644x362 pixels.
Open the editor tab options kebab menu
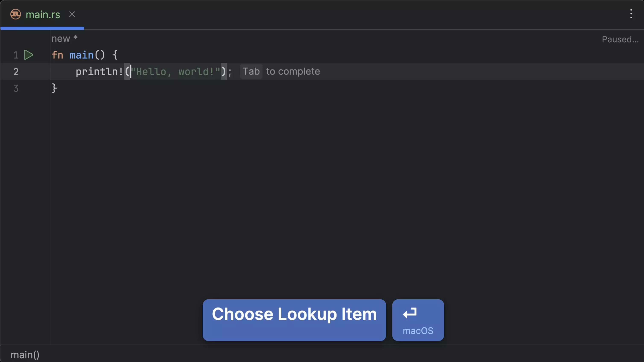(x=631, y=14)
